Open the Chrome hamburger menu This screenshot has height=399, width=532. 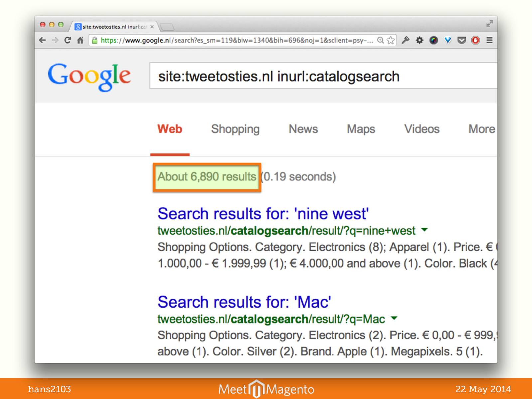pos(489,40)
